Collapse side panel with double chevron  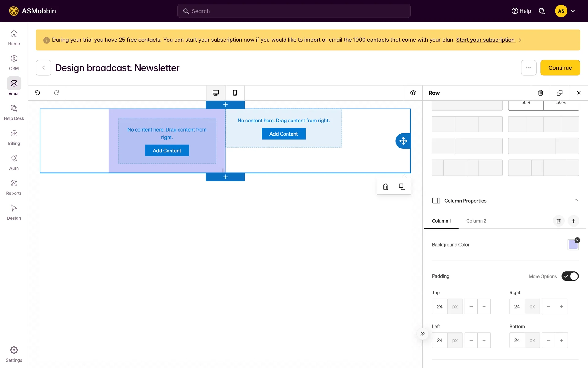pyautogui.click(x=423, y=334)
